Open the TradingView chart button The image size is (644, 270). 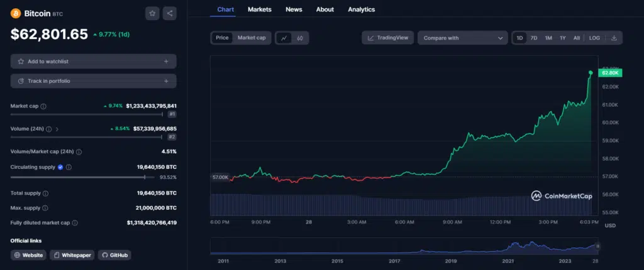click(387, 38)
